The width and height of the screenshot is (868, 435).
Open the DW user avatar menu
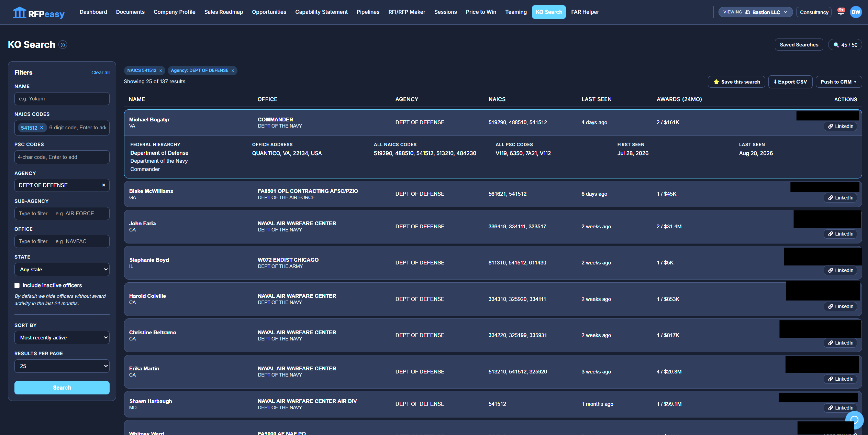click(x=856, y=12)
